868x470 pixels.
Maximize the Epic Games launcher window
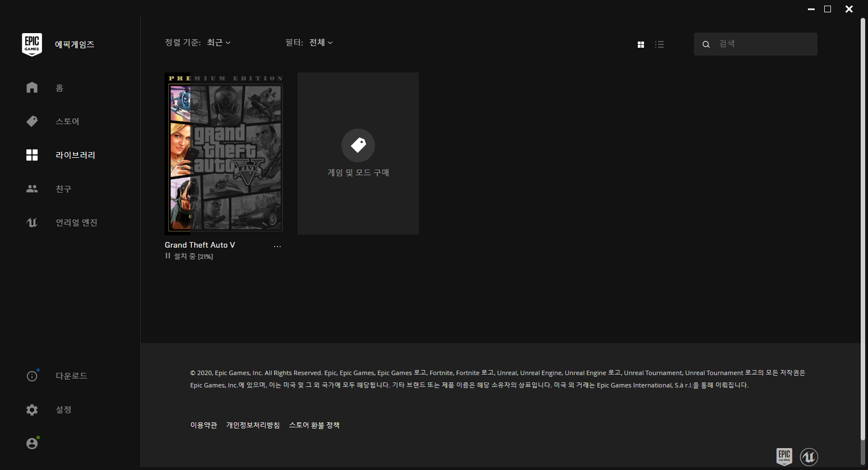point(828,9)
